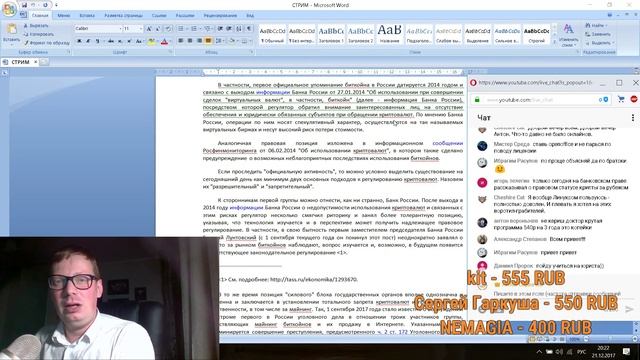Apply Заголовок 1 style

point(331,34)
